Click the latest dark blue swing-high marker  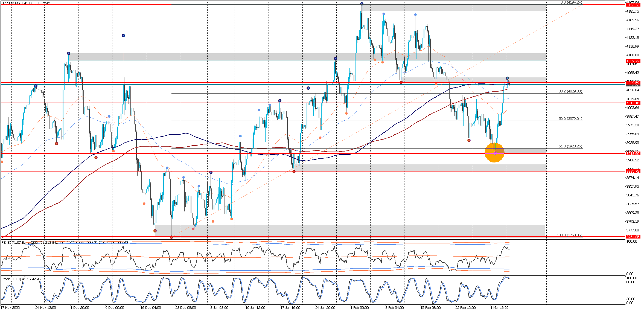[x=507, y=79]
